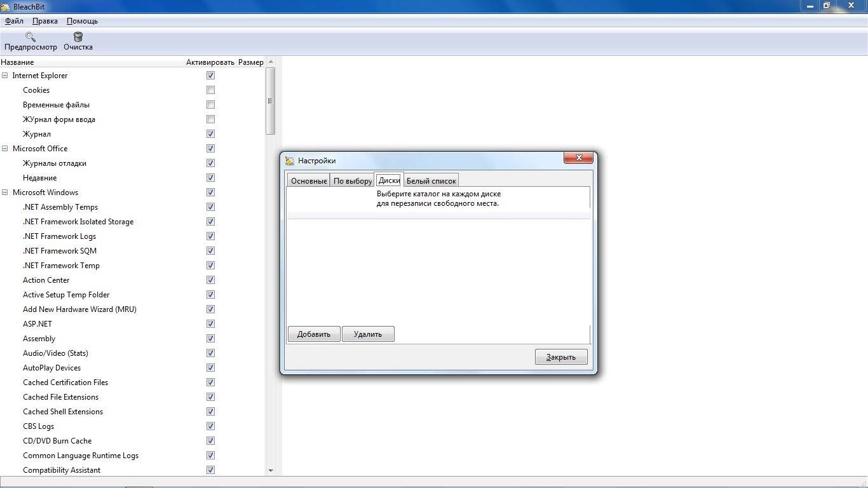Screen dimensions: 868x488
Task: Toggle the Microsoft Office checkbox
Action: (210, 149)
